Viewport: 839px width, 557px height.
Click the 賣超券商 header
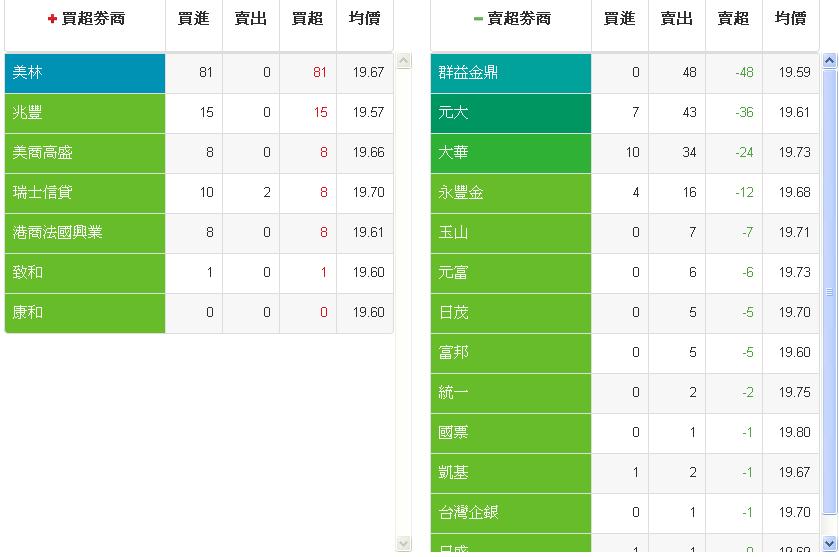[x=511, y=19]
